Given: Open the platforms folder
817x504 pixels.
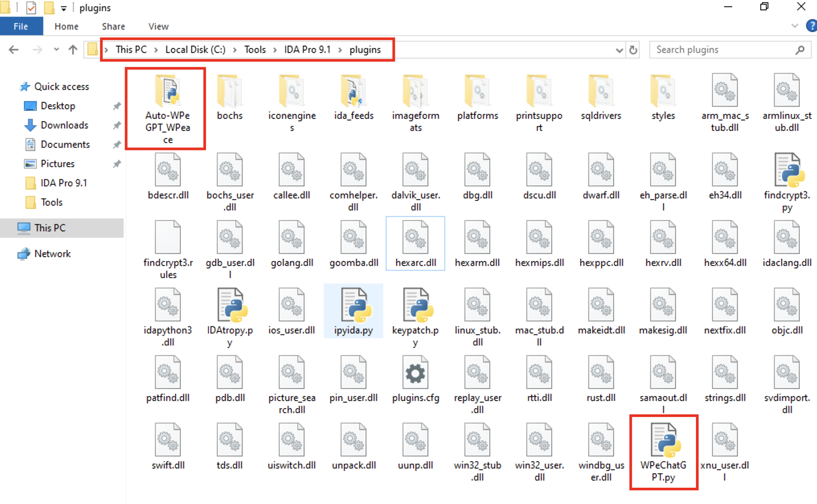Looking at the screenshot, I should coord(478,98).
